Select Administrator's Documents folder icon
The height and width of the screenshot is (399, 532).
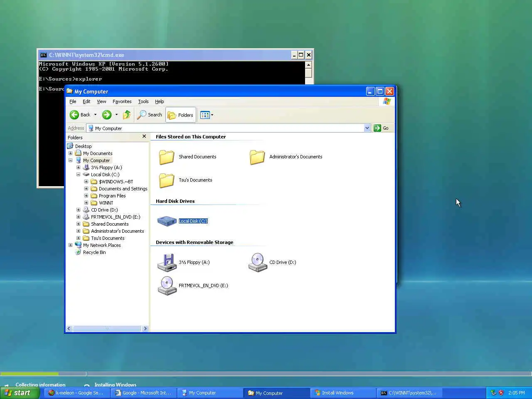(257, 157)
